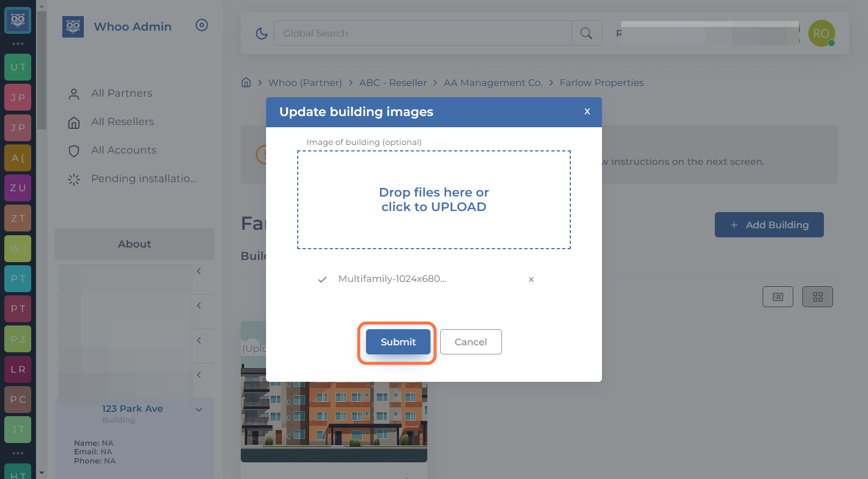Open the Whoo (Partner) breadcrumb link

(x=305, y=83)
